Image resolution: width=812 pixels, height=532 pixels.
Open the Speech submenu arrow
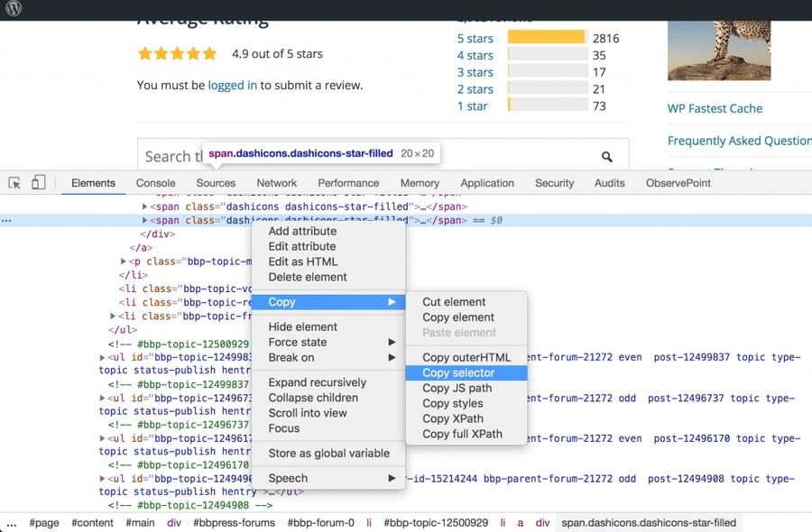click(x=392, y=478)
